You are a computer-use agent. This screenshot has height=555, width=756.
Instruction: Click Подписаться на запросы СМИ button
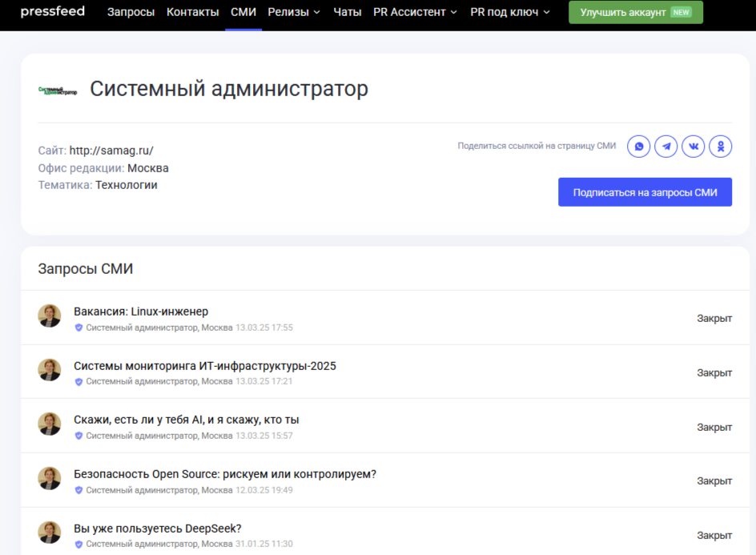coord(645,192)
